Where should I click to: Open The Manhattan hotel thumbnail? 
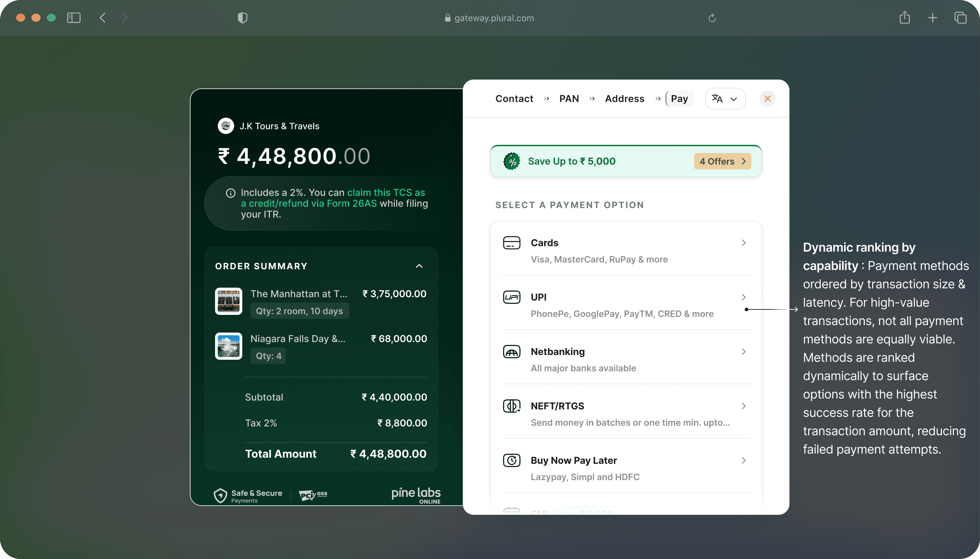[x=229, y=301]
